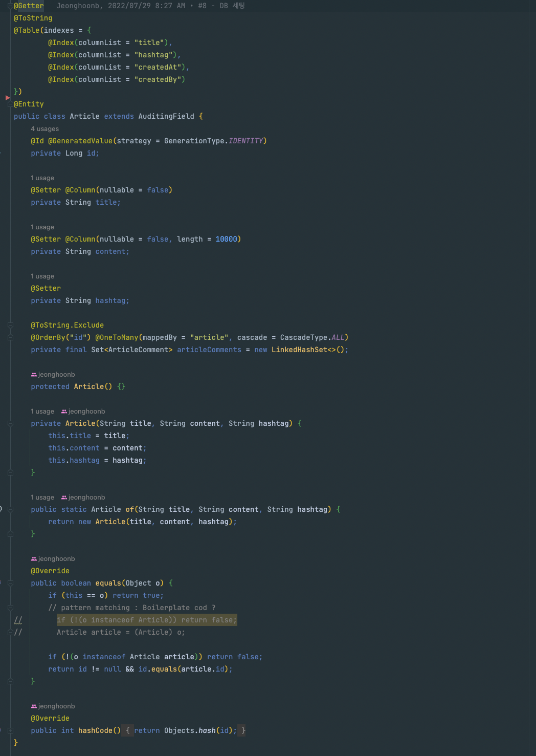The height and width of the screenshot is (756, 536).
Task: Show '1 usage' hint above hashtag field
Action: tap(42, 276)
